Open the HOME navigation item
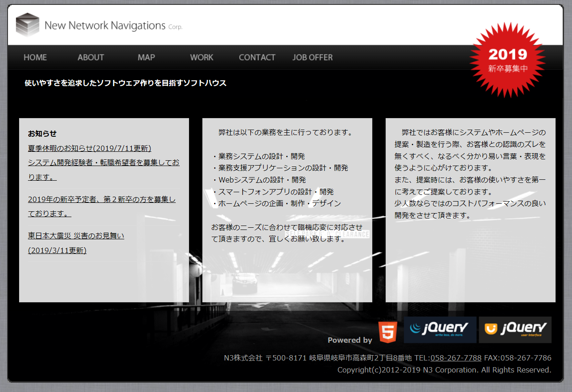 coord(35,57)
